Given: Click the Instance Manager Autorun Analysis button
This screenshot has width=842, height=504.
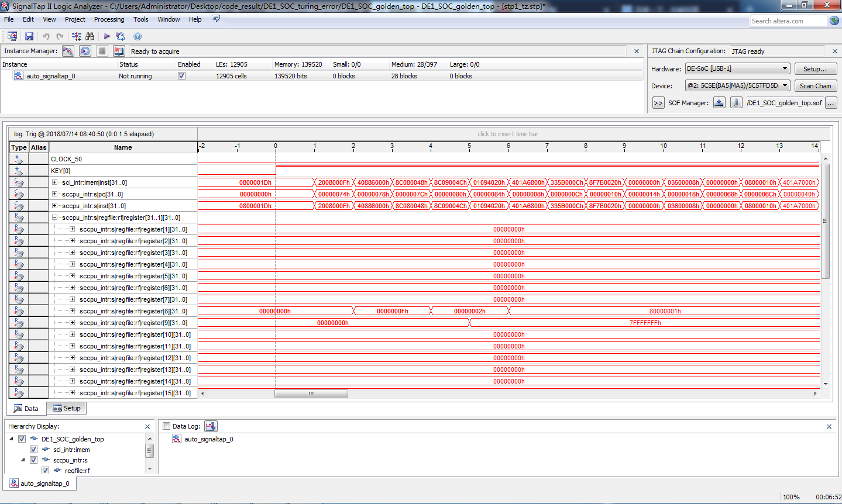Looking at the screenshot, I should point(85,51).
